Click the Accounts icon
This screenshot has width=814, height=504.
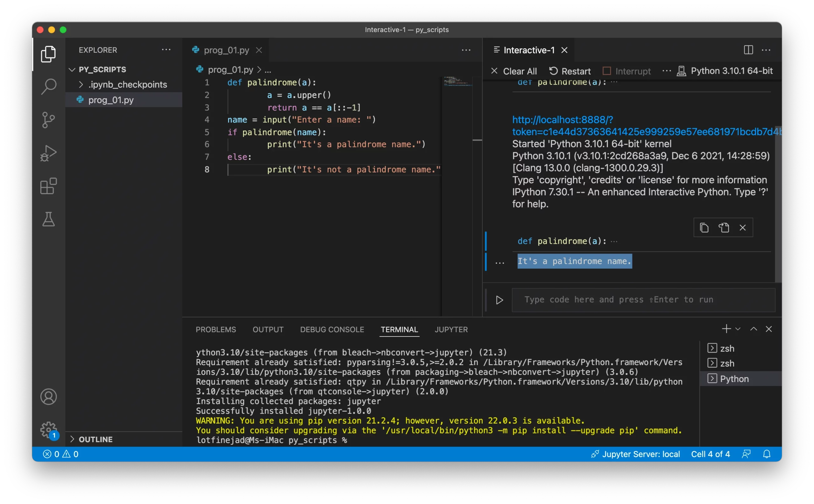tap(49, 397)
